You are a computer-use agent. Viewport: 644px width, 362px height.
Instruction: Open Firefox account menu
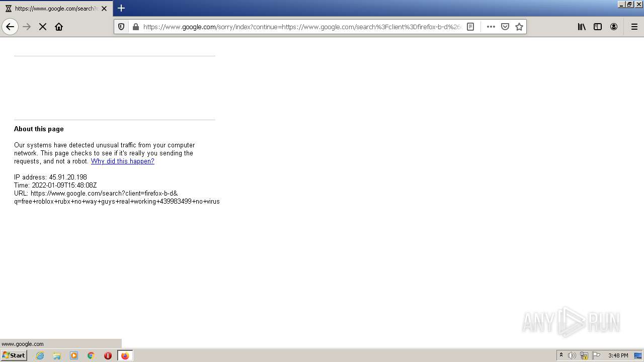click(x=614, y=27)
